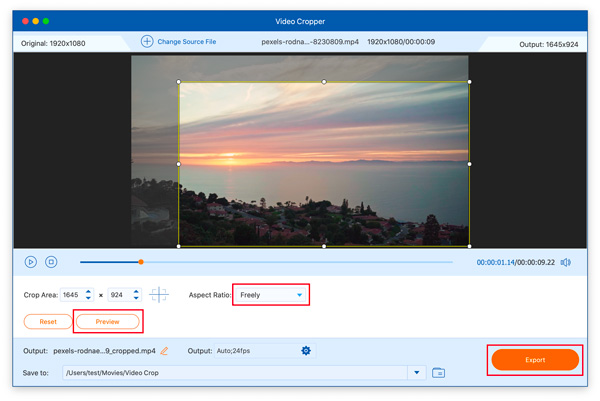600x401 pixels.
Task: Stop the video playback
Action: 51,262
